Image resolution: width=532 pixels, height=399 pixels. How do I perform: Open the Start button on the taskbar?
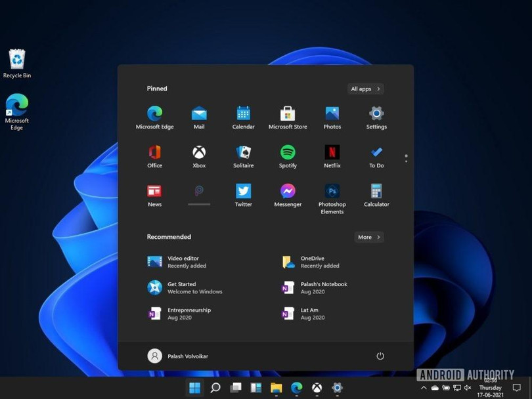[x=194, y=387]
